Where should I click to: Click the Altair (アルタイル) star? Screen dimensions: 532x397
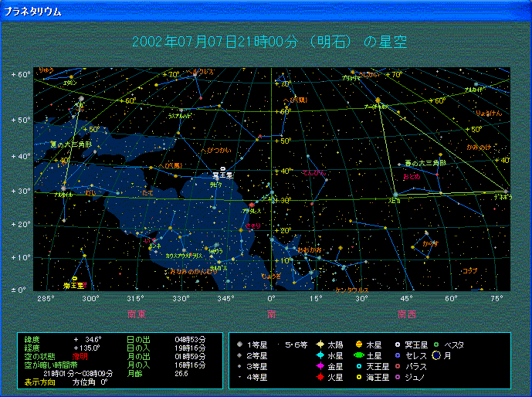(63, 188)
